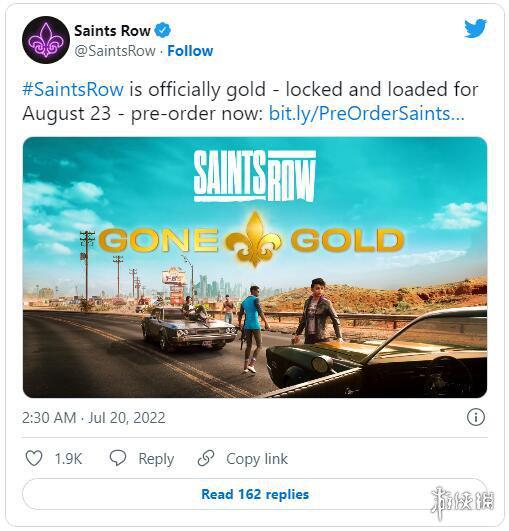Click the golden fleur-de-lis in image
This screenshot has width=509, height=531.
pyautogui.click(x=254, y=239)
